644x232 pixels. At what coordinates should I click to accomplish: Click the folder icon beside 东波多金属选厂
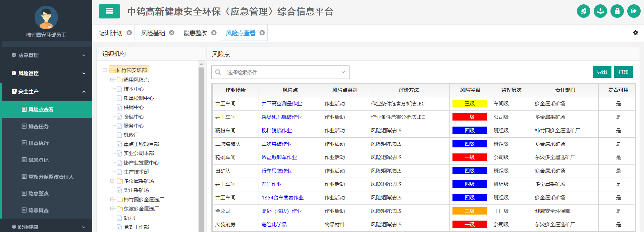(119, 208)
